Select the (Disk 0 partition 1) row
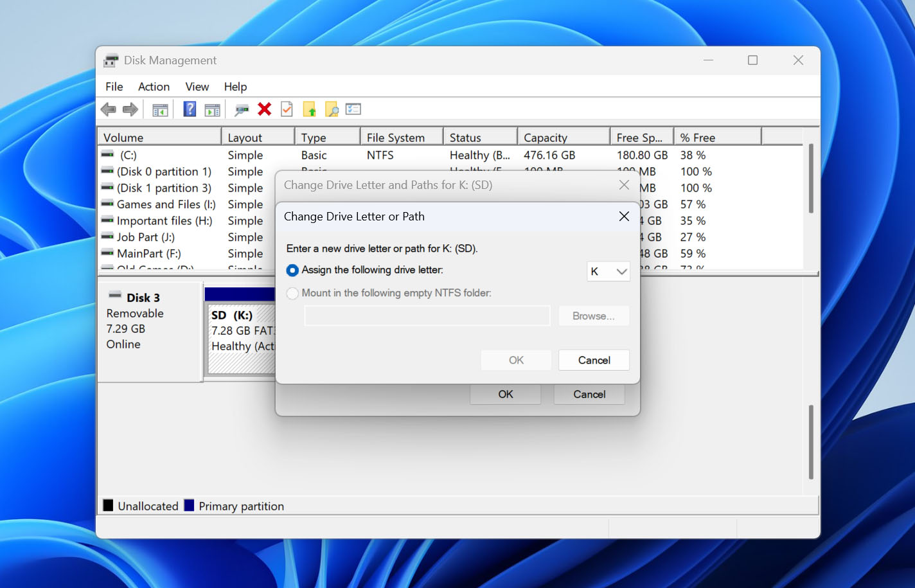 (x=164, y=172)
